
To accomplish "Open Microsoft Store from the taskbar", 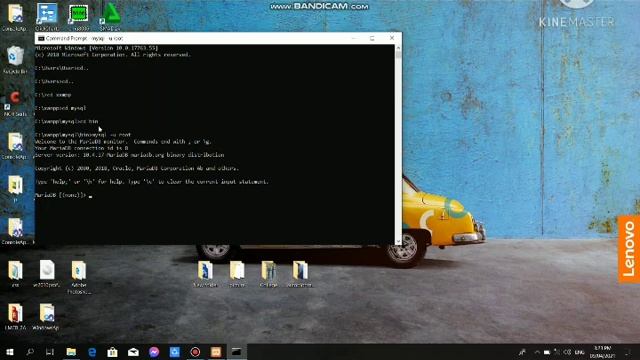I will [112, 352].
